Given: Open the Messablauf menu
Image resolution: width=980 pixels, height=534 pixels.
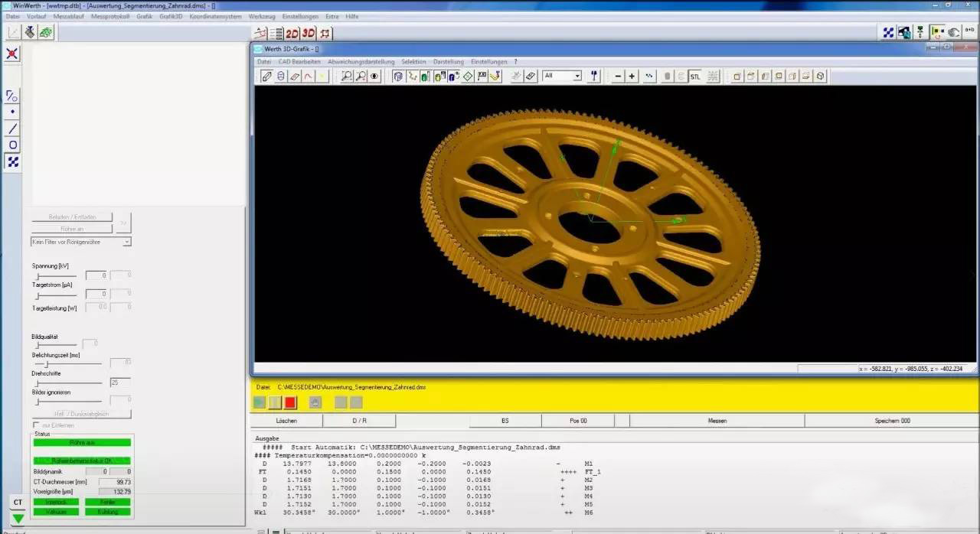Looking at the screenshot, I should 68,16.
